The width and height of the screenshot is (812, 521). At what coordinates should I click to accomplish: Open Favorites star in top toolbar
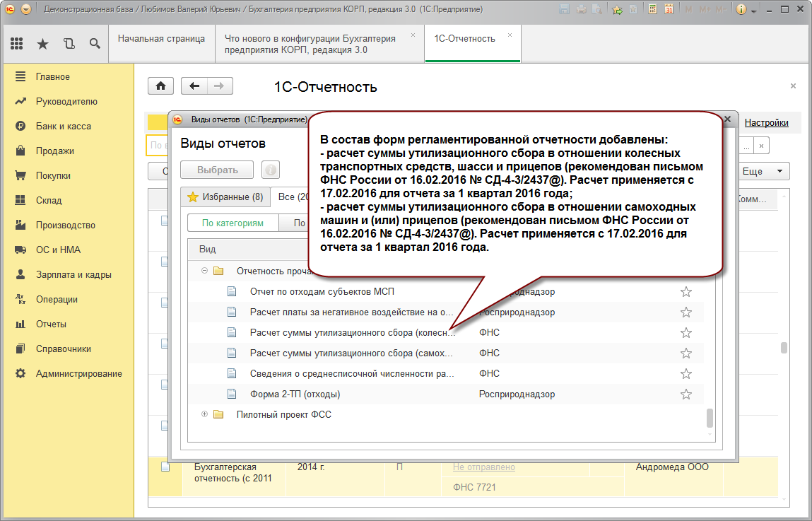pyautogui.click(x=42, y=44)
